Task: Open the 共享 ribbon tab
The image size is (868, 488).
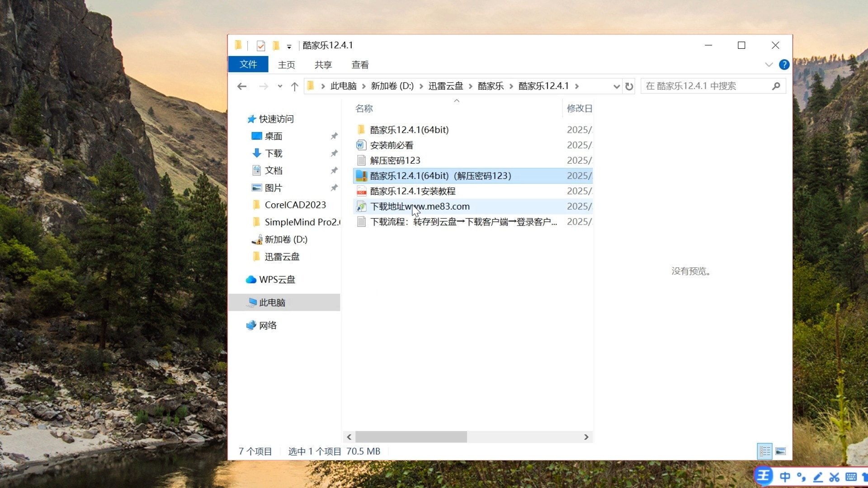Action: click(x=323, y=65)
